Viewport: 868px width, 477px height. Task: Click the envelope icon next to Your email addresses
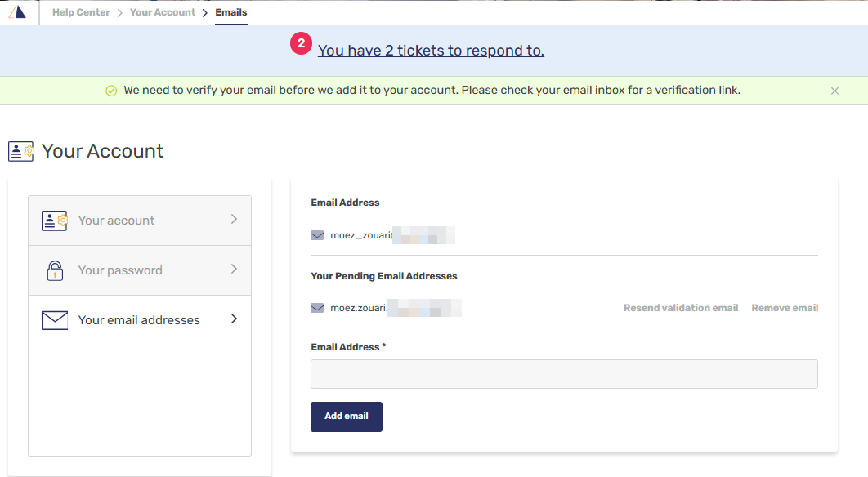pos(54,319)
